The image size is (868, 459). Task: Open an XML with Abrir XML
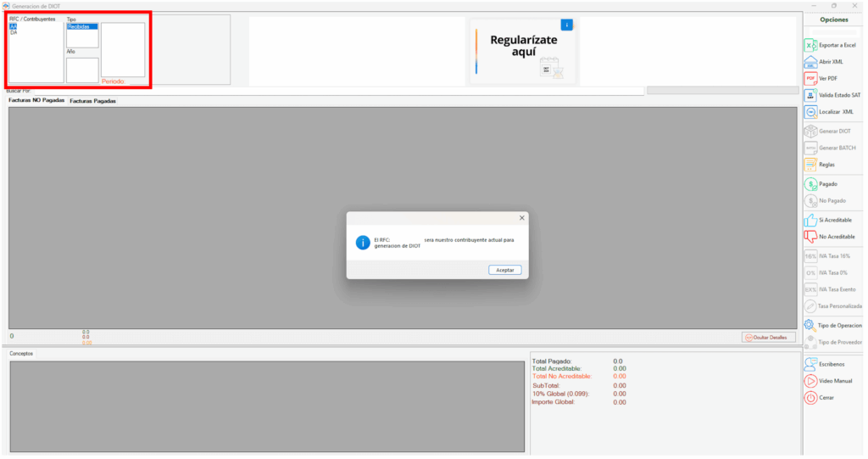(x=810, y=62)
